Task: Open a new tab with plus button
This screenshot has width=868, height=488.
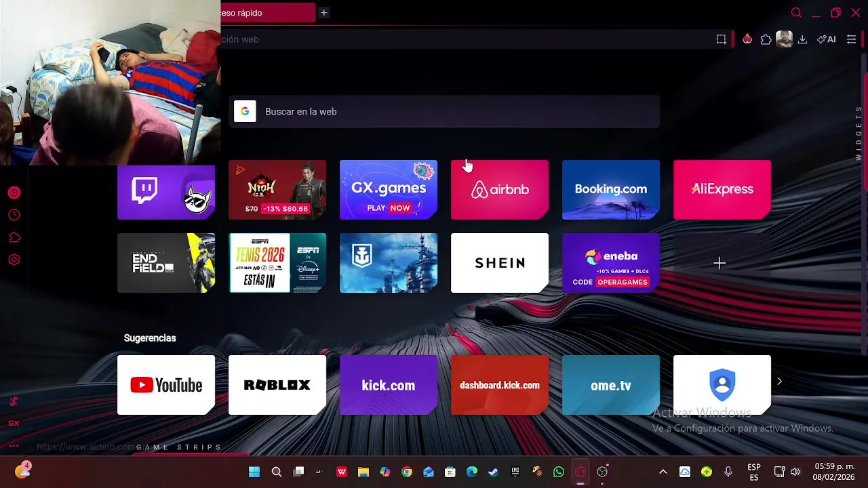Action: tap(324, 13)
